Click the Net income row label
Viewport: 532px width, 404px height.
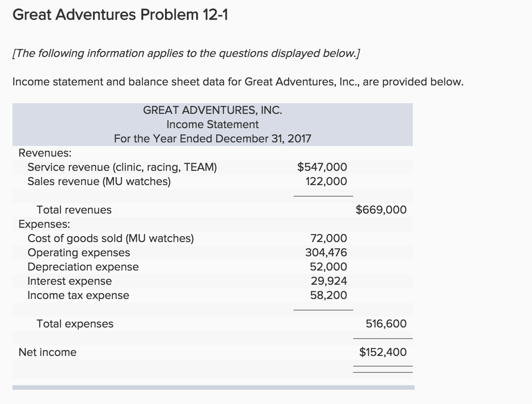[48, 352]
